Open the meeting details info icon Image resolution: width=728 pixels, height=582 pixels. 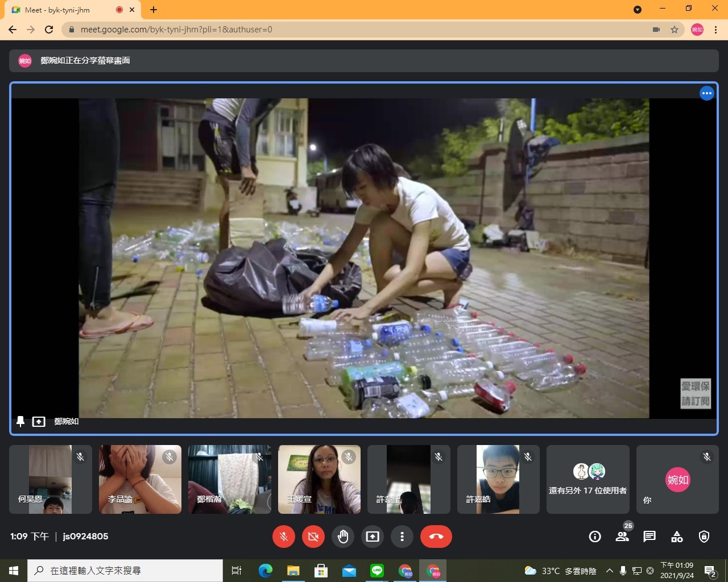tap(595, 537)
